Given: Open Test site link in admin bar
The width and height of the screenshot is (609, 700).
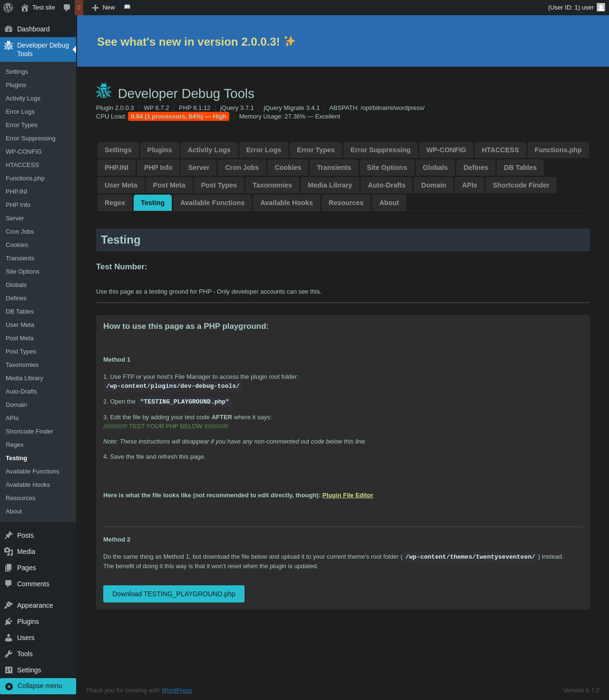Looking at the screenshot, I should [x=38, y=8].
